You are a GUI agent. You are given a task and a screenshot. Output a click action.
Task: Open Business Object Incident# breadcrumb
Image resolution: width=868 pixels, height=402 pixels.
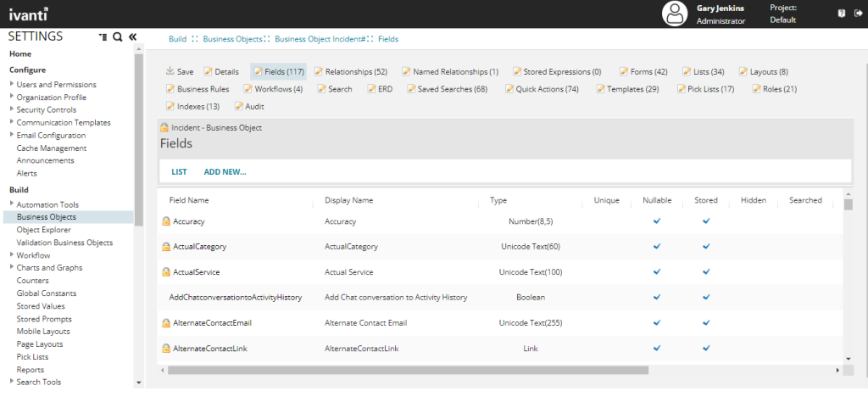click(320, 39)
